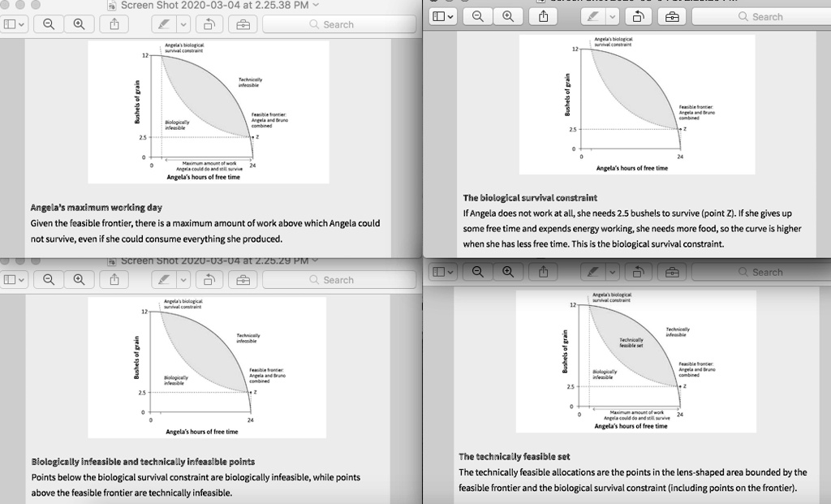Zoom out in the 'Angela's maximum working day' window
Viewport: 831px width, 504px height.
tap(49, 24)
